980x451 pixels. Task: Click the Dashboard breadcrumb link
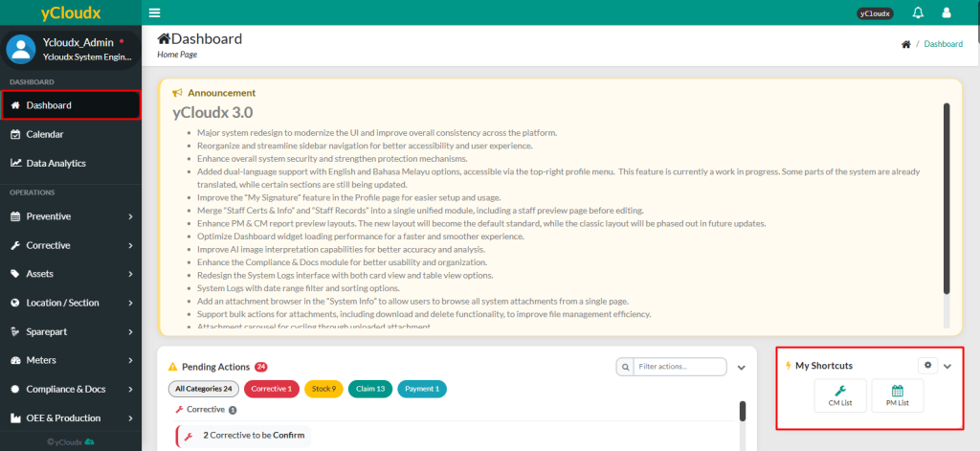point(943,44)
